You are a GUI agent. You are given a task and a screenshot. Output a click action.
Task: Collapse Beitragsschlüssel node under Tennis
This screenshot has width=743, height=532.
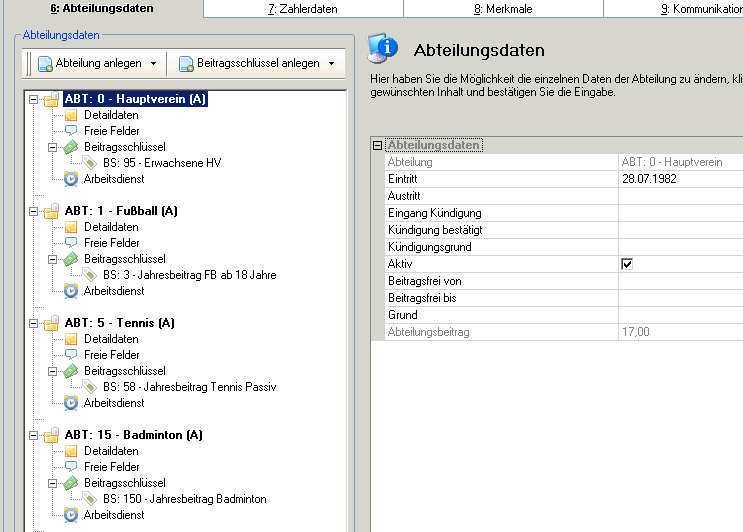[x=53, y=371]
